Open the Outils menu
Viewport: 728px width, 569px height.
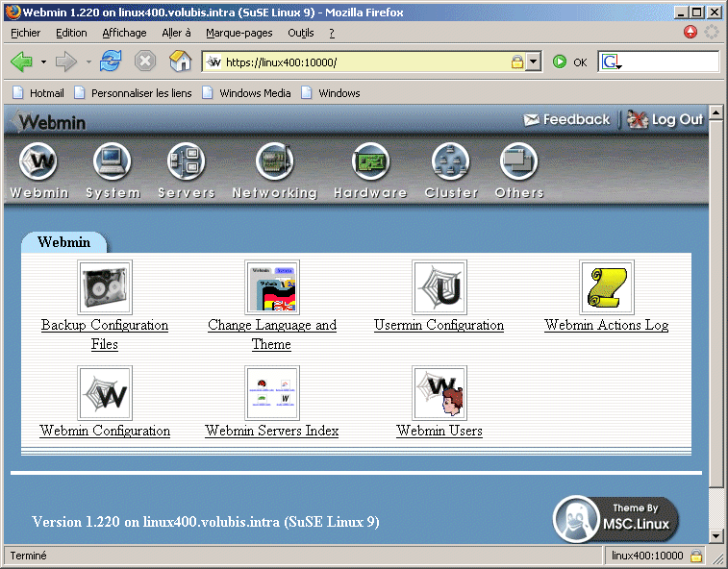coord(301,33)
